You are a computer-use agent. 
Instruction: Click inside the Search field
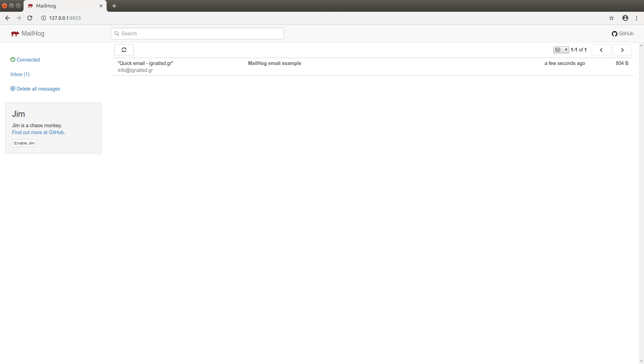(x=197, y=34)
